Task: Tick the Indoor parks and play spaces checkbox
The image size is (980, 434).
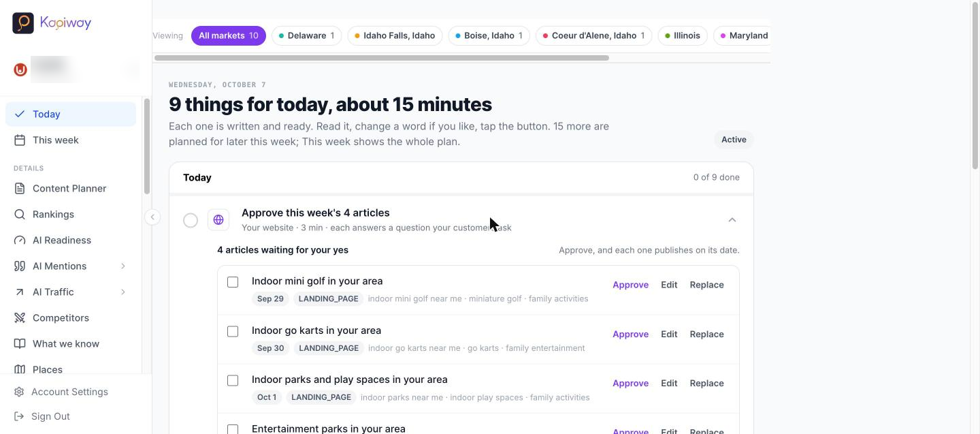Action: coord(233,380)
